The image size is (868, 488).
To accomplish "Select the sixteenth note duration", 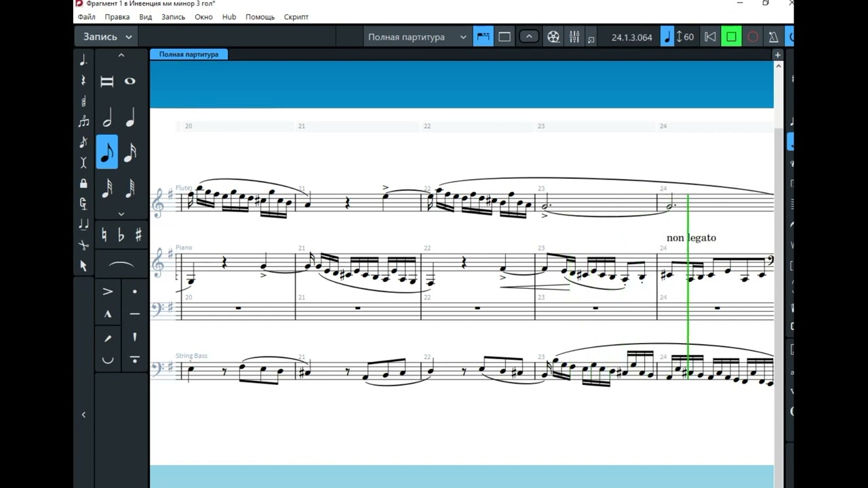I will point(130,152).
